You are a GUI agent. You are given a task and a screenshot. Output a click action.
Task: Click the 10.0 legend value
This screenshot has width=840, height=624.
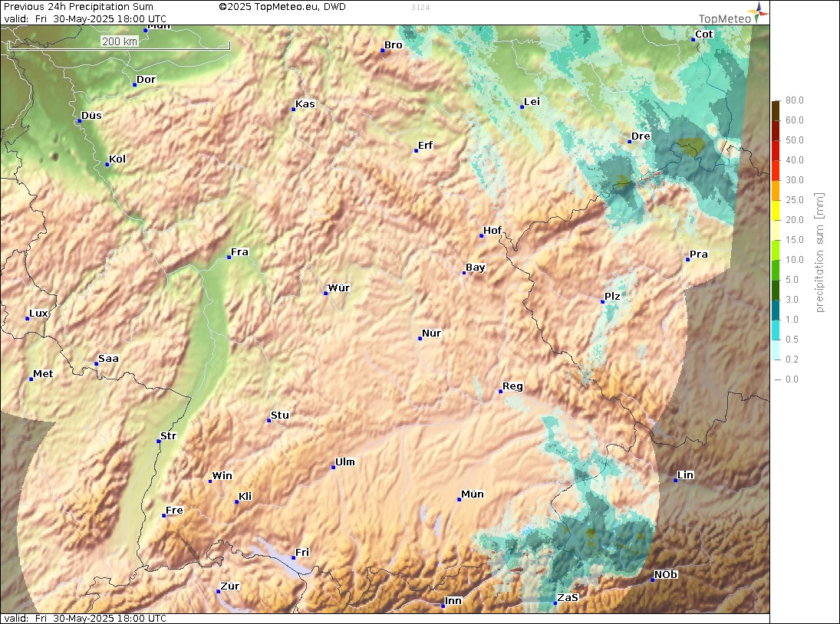tap(795, 260)
